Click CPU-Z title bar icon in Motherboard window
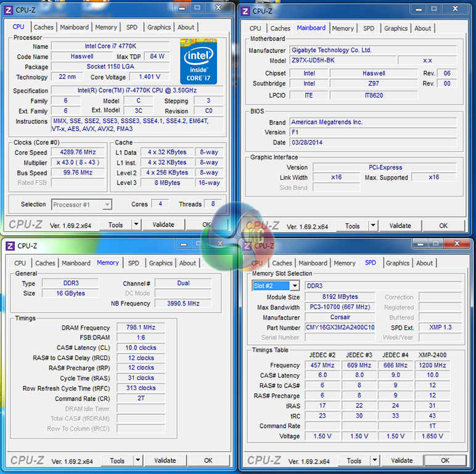 pos(245,10)
